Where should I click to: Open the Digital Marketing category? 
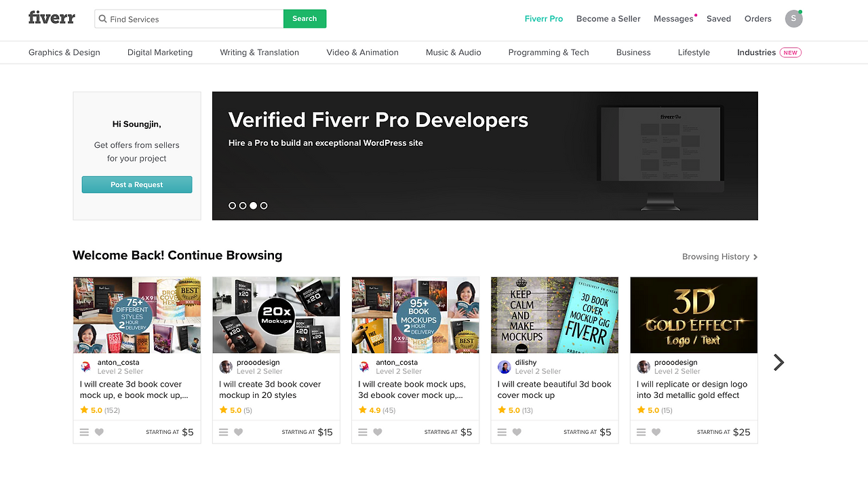pos(160,52)
